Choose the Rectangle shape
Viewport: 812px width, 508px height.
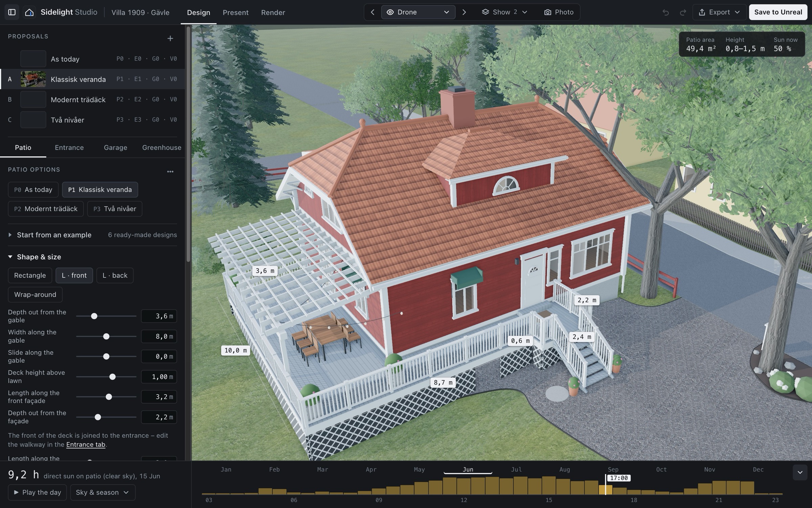[30, 275]
